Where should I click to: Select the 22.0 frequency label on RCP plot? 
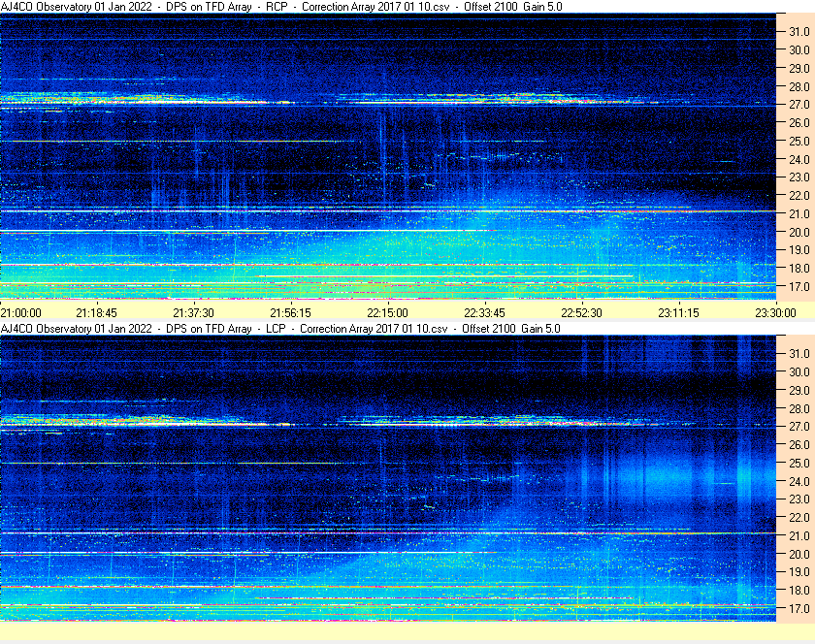click(x=799, y=196)
